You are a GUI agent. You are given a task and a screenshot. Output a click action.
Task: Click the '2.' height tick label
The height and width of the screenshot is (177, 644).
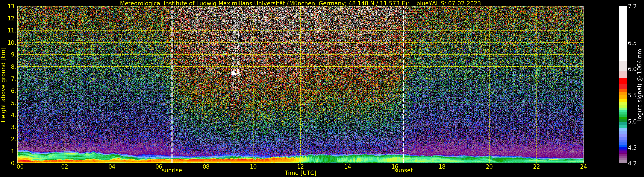pos(14,139)
